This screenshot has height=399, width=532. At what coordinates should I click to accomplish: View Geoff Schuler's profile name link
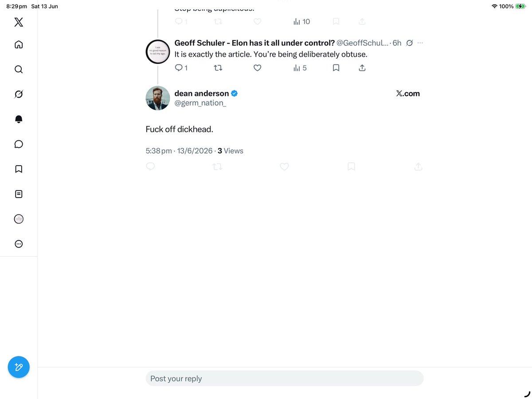[254, 43]
